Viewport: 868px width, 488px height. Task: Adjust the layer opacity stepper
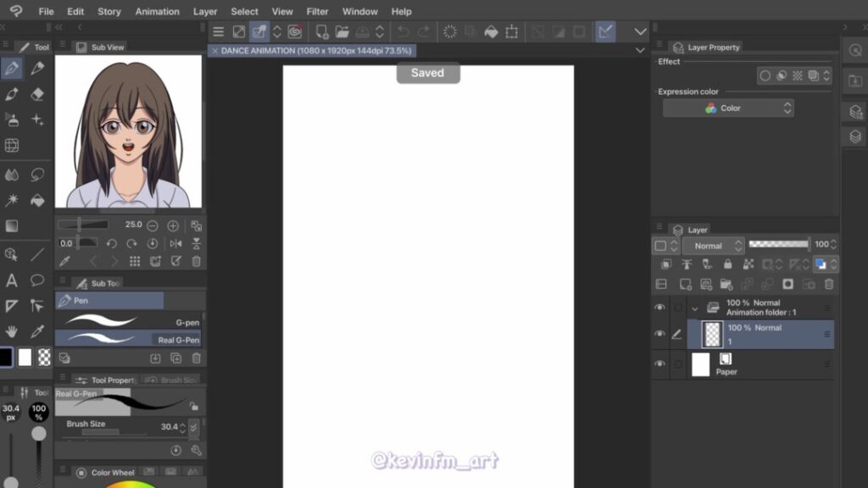click(x=834, y=244)
